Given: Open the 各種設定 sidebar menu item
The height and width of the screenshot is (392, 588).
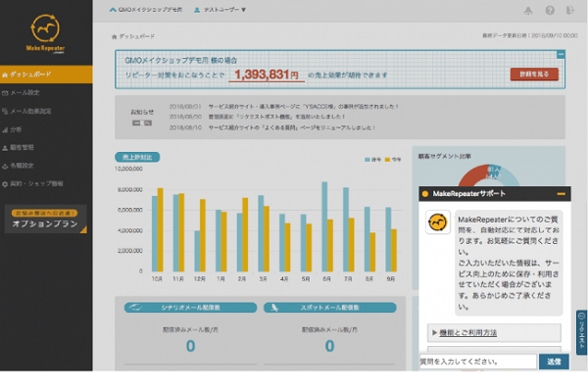Looking at the screenshot, I should (46, 166).
